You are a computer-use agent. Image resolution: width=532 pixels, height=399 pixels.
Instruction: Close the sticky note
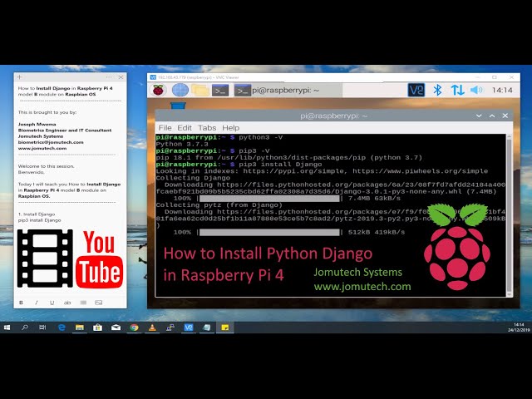tap(121, 77)
